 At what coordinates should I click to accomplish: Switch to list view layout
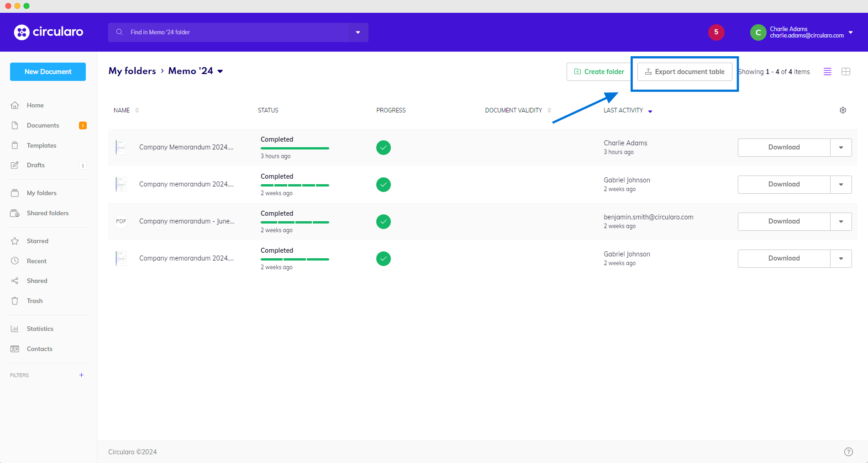point(827,72)
